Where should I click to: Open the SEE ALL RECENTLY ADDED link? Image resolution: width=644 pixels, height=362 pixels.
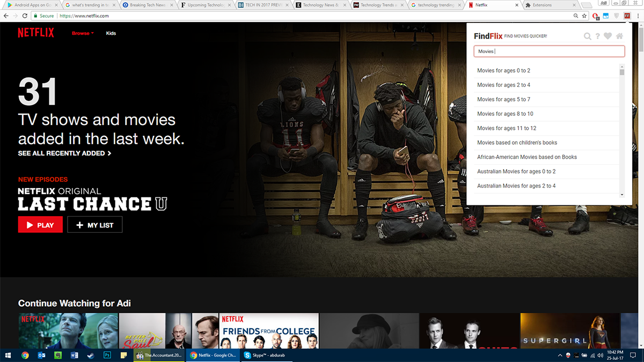(64, 153)
